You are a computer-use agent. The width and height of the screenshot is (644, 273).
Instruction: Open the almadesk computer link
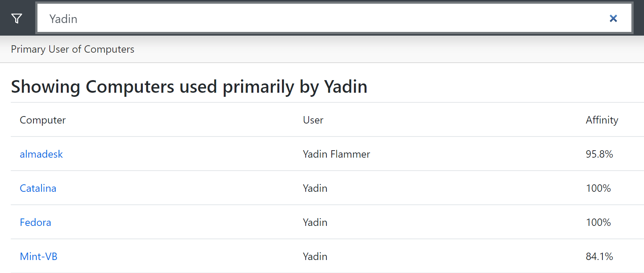(41, 154)
